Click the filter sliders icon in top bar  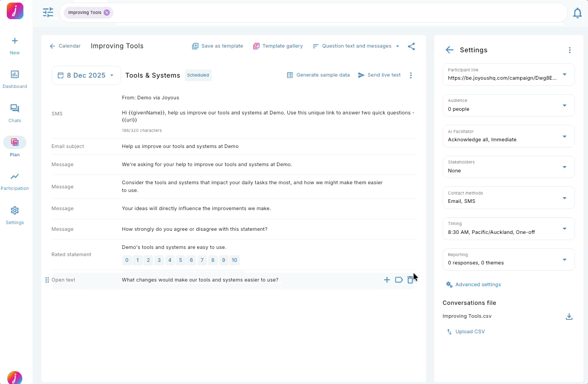48,12
